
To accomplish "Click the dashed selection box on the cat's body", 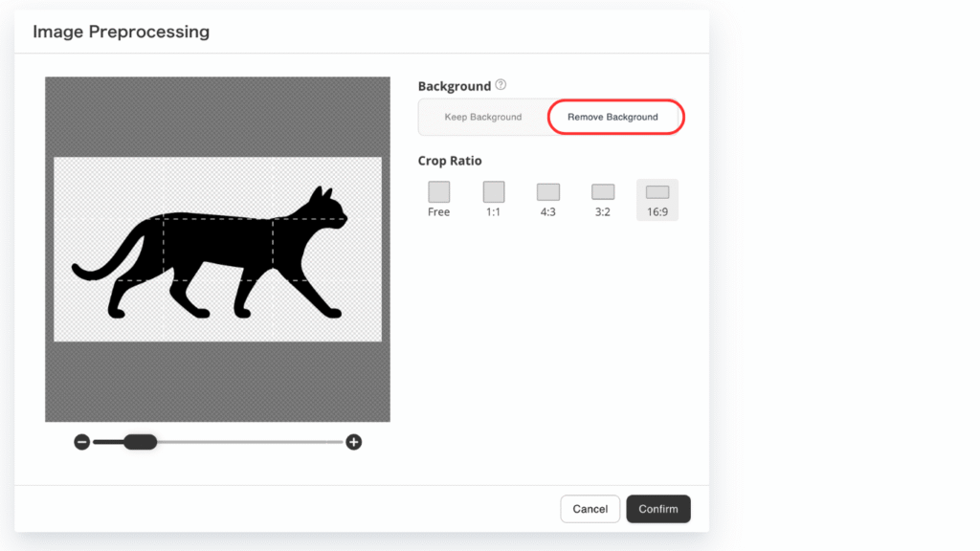I will point(218,249).
